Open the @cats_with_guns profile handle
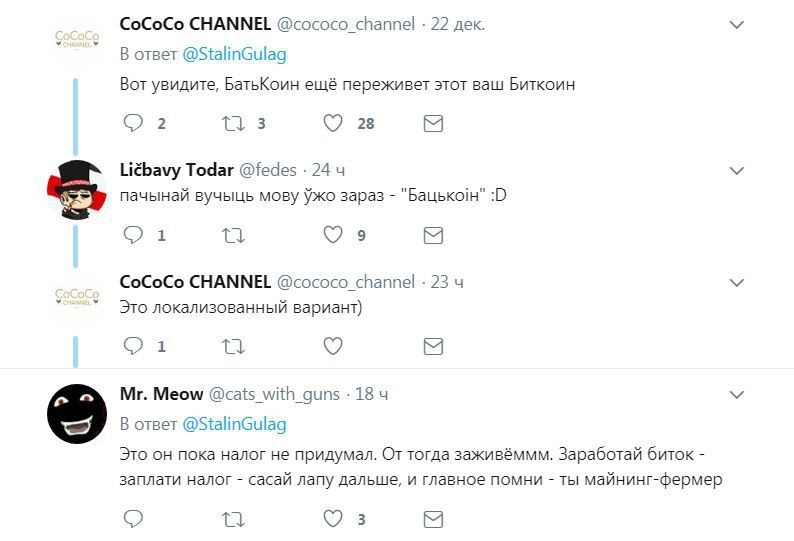794x541 pixels. (x=274, y=394)
